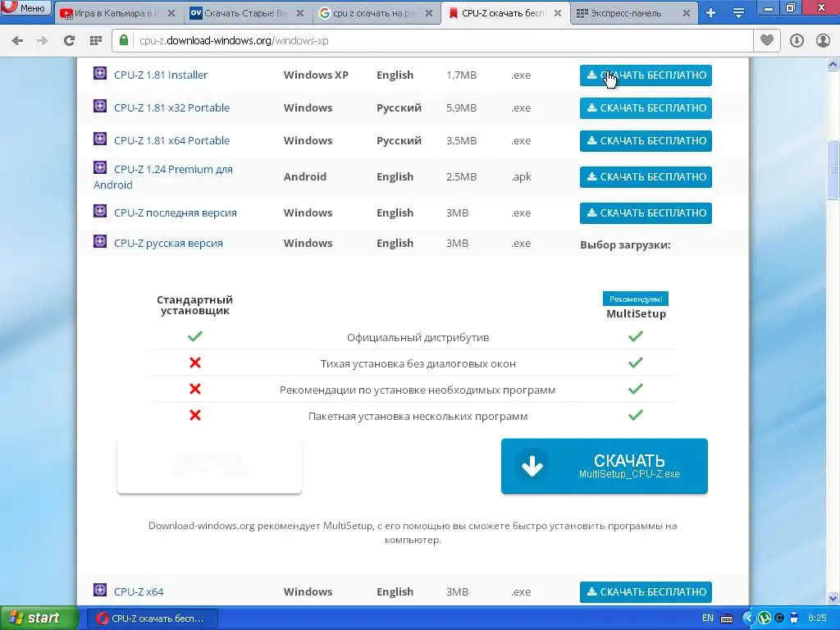Click the page's vertical scrollbar thumb
840x630 pixels.
(833, 170)
